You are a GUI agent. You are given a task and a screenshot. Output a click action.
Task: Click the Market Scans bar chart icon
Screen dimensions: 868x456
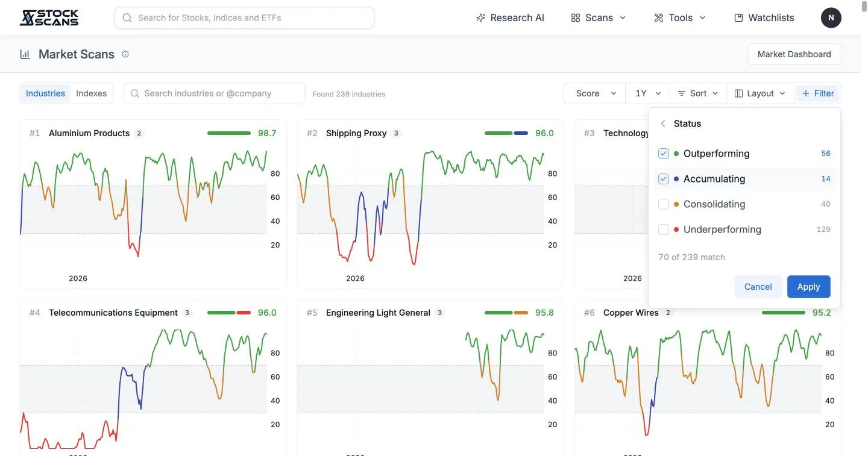(x=25, y=54)
